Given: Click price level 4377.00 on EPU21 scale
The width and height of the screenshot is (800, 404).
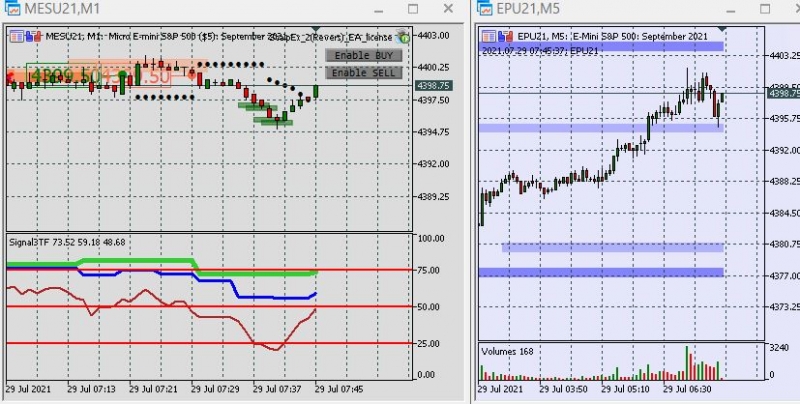Looking at the screenshot, I should (x=784, y=275).
